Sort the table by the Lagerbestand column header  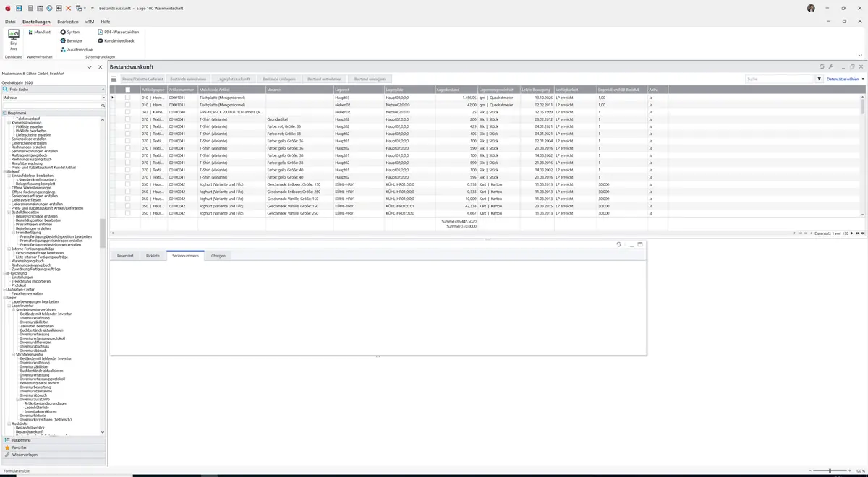click(x=456, y=90)
